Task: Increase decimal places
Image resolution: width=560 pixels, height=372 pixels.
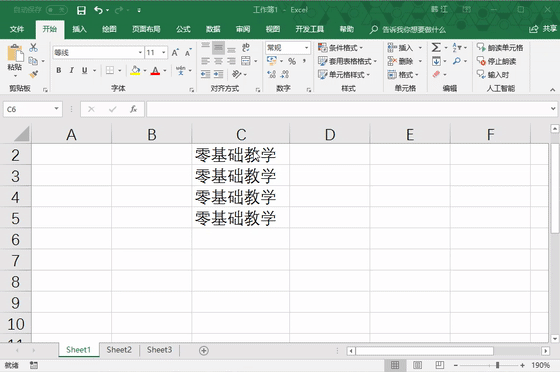Action: pos(271,74)
